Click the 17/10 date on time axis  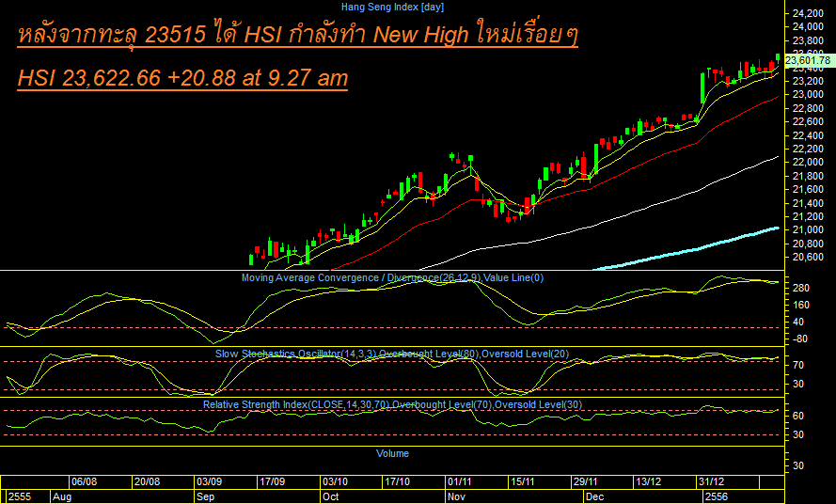click(x=397, y=481)
